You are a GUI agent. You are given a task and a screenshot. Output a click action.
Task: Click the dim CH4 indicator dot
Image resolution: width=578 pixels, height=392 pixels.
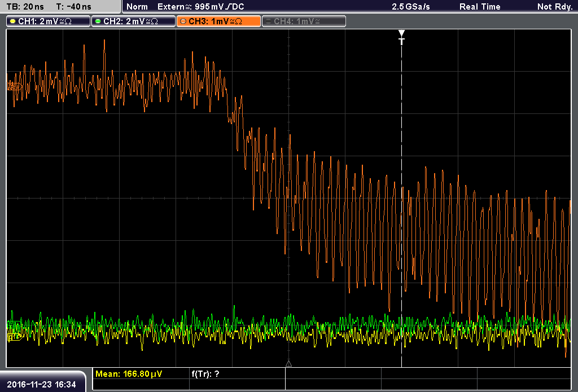[268, 21]
